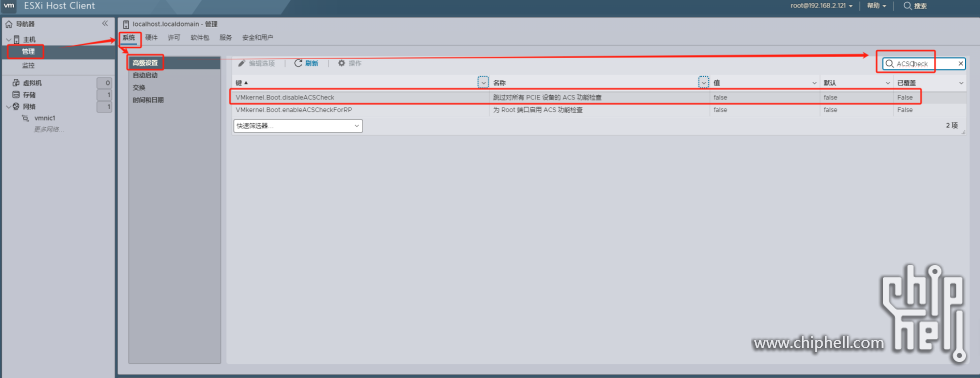Click the host icon beside localhost.localdomain title

(x=126, y=24)
